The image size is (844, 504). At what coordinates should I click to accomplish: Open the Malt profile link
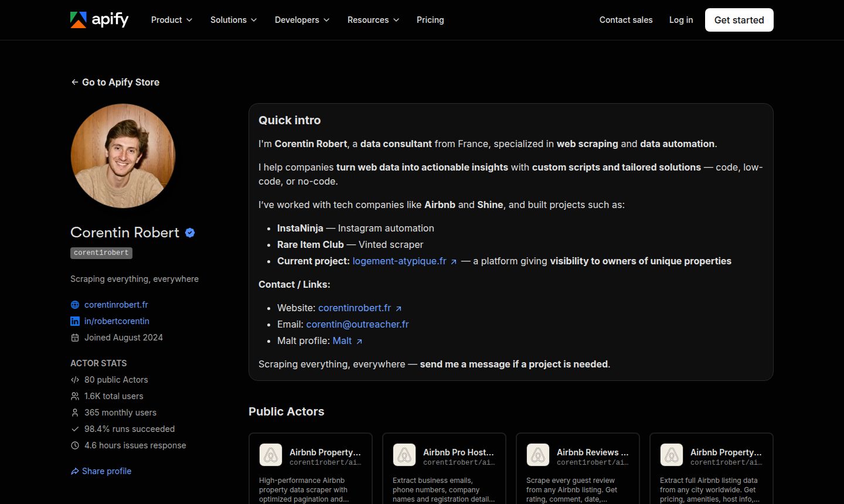point(342,340)
